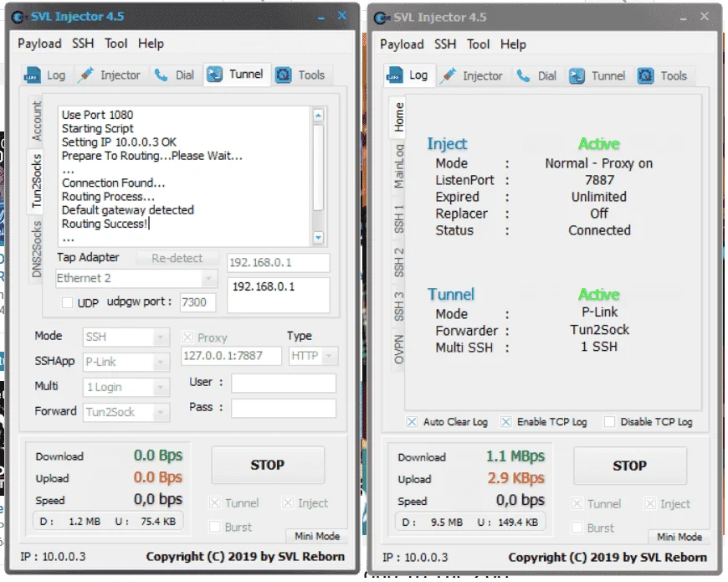Click Tools tab icon in right window
The width and height of the screenshot is (728, 582).
(x=645, y=75)
